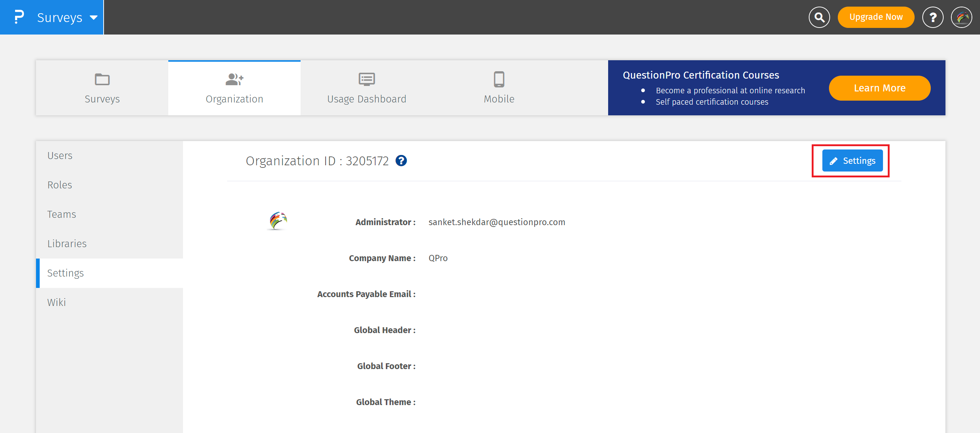Click the organization logo thumbnail

(278, 221)
